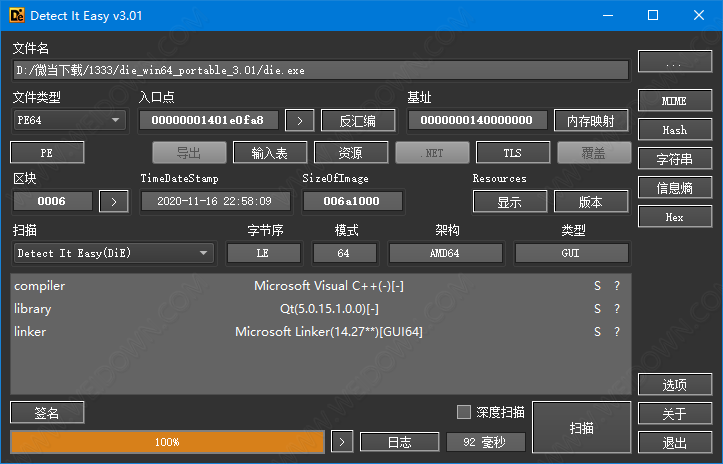723x464 pixels.
Task: Click the SizeOfImage field 006a1000
Action: tap(352, 201)
